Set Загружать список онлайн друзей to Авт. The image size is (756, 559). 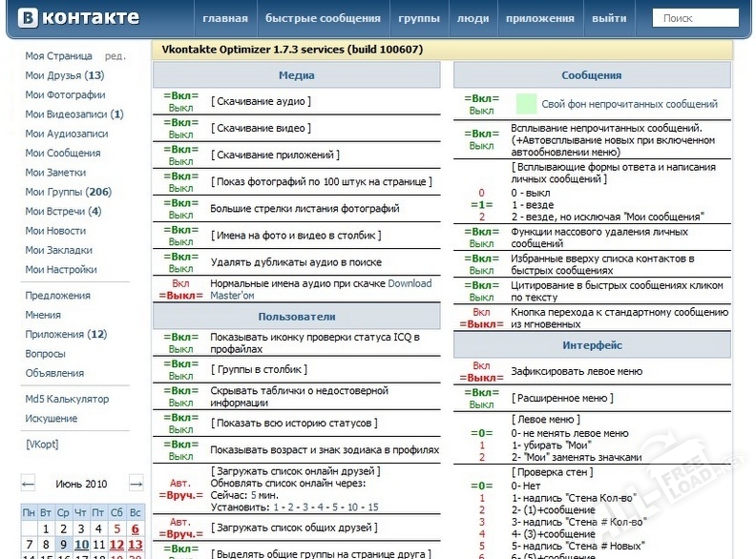(x=180, y=483)
